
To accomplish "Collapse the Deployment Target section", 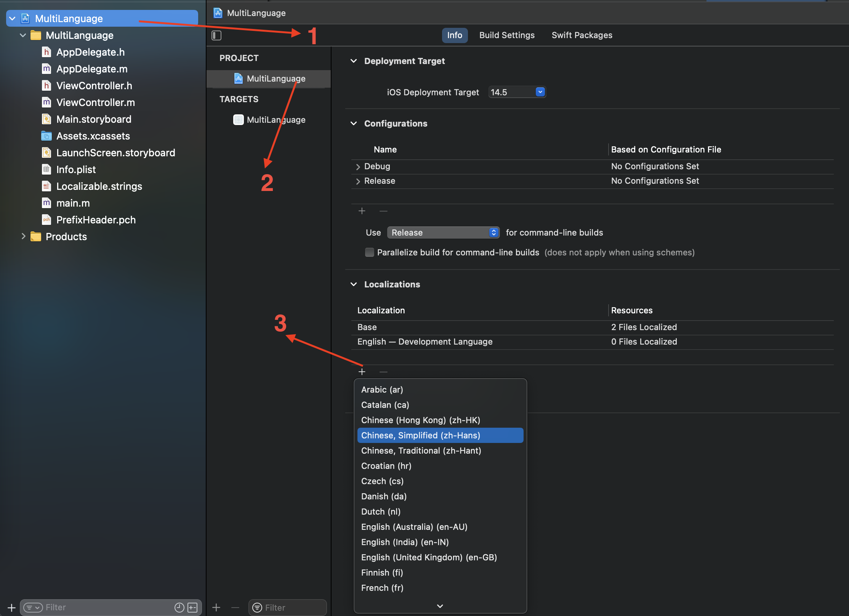I will click(354, 61).
